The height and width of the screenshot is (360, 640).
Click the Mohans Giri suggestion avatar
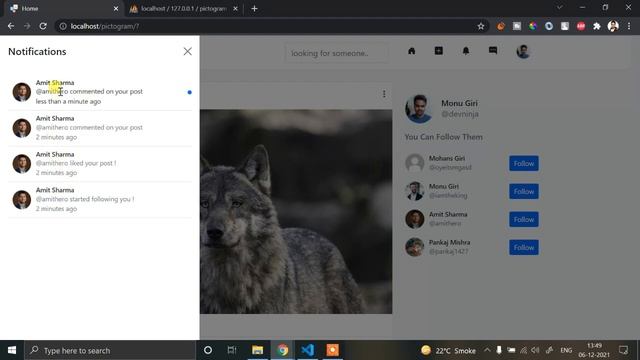coord(415,163)
